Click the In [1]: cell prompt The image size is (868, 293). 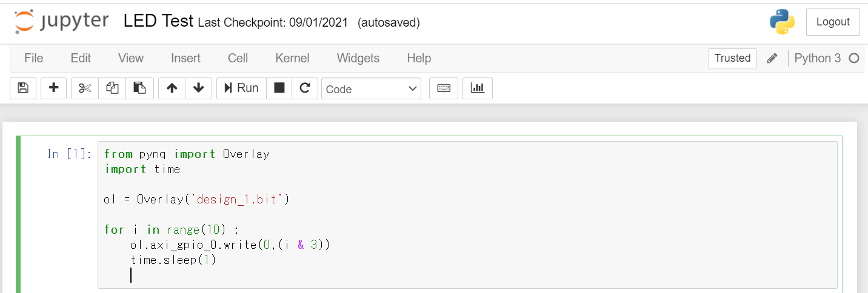pos(70,154)
